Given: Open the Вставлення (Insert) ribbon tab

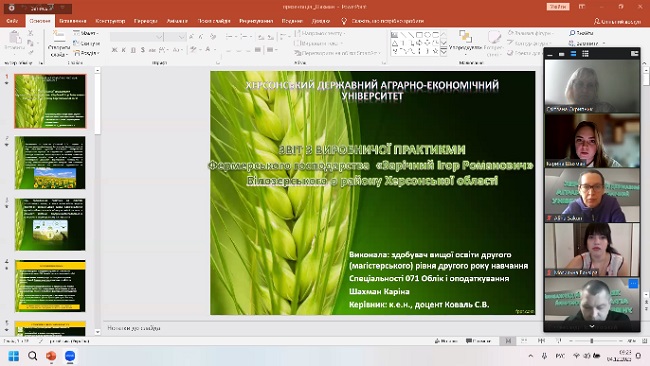Looking at the screenshot, I should point(73,21).
